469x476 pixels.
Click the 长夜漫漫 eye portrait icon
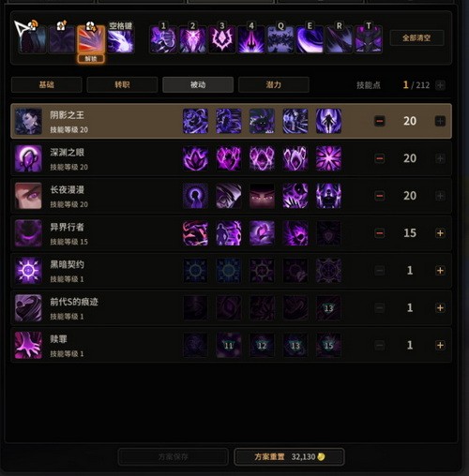tap(28, 196)
